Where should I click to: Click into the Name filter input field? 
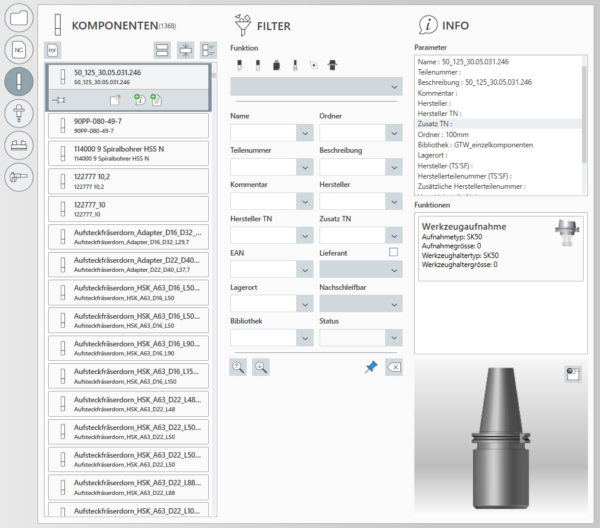(263, 133)
